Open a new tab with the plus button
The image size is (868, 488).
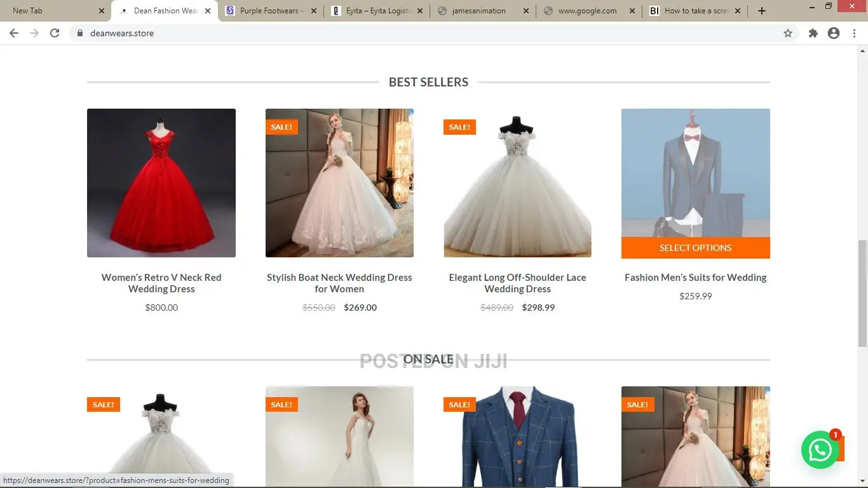coord(762,11)
